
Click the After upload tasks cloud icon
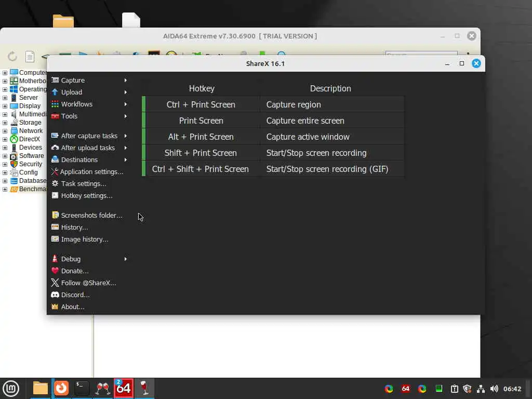[55, 148]
